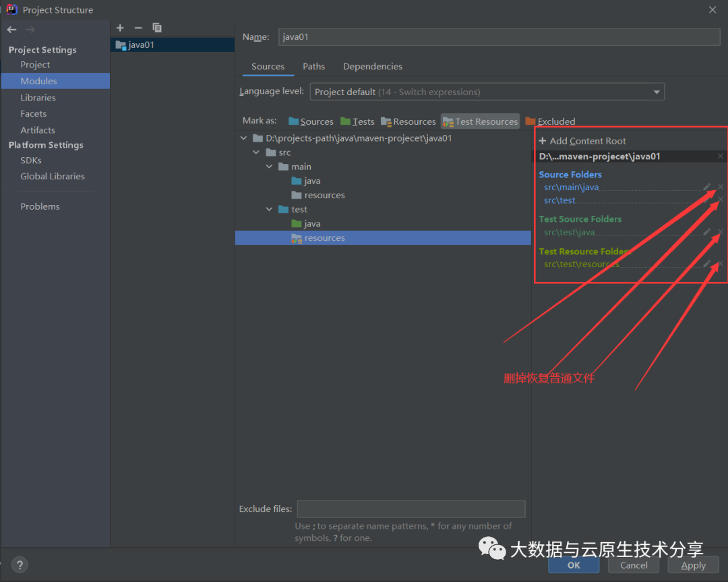The height and width of the screenshot is (582, 728).
Task: Unmark src\test\java test source folder
Action: [x=720, y=232]
